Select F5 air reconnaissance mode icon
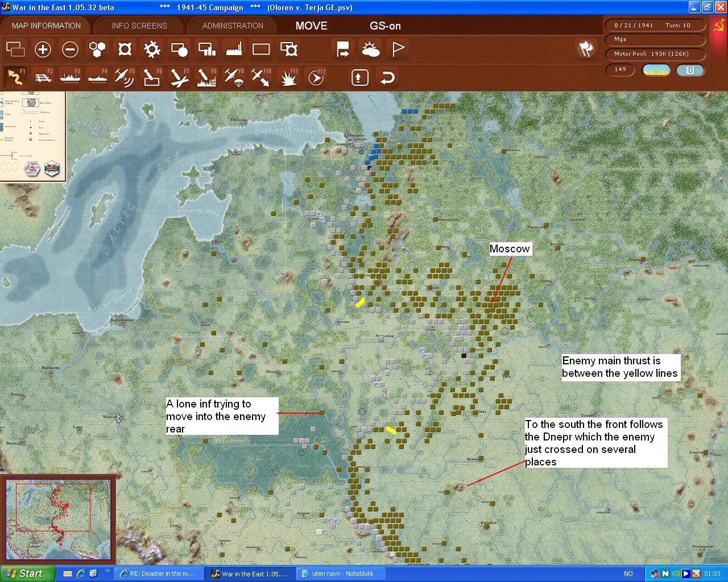This screenshot has width=728, height=582. 124,77
